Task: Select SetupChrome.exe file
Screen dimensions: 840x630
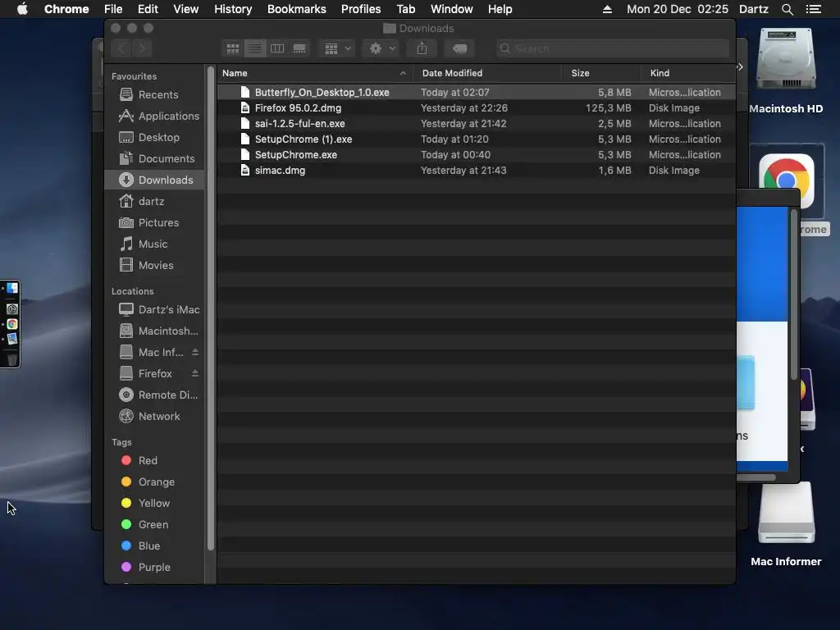Action: (477, 155)
